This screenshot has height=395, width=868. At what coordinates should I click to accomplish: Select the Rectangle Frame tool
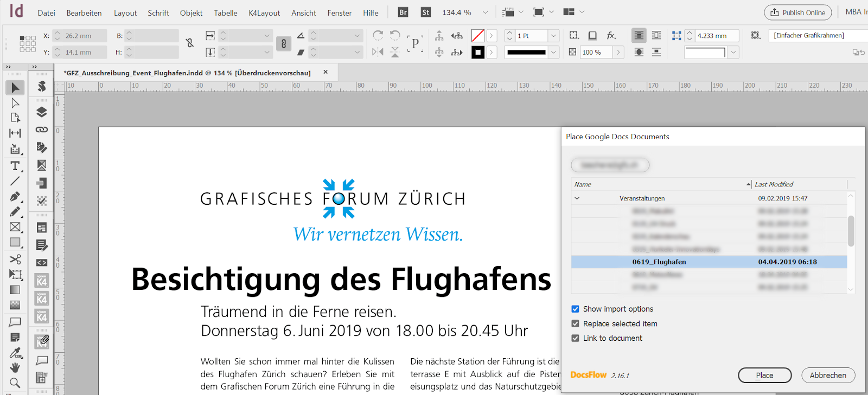click(15, 227)
